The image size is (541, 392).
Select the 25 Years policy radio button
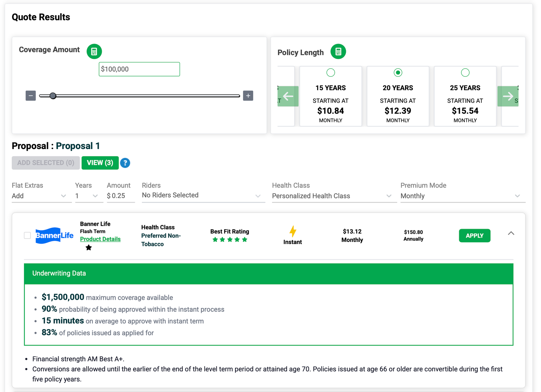[x=465, y=72]
